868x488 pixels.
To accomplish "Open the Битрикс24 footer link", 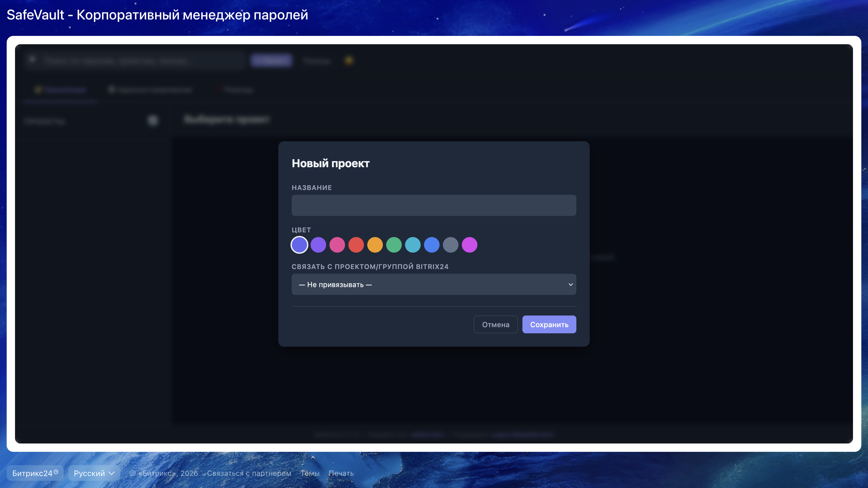I will [35, 473].
